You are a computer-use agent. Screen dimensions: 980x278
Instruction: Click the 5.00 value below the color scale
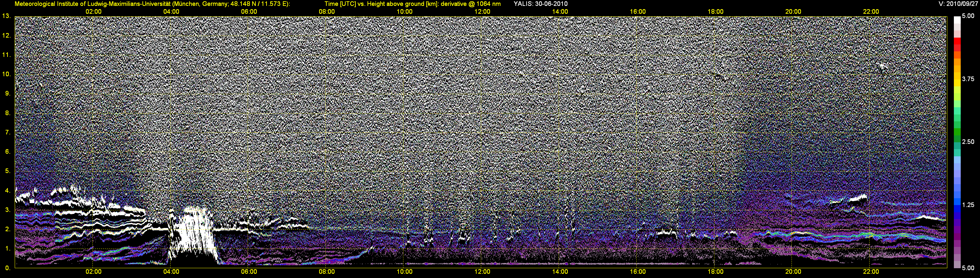(968, 268)
